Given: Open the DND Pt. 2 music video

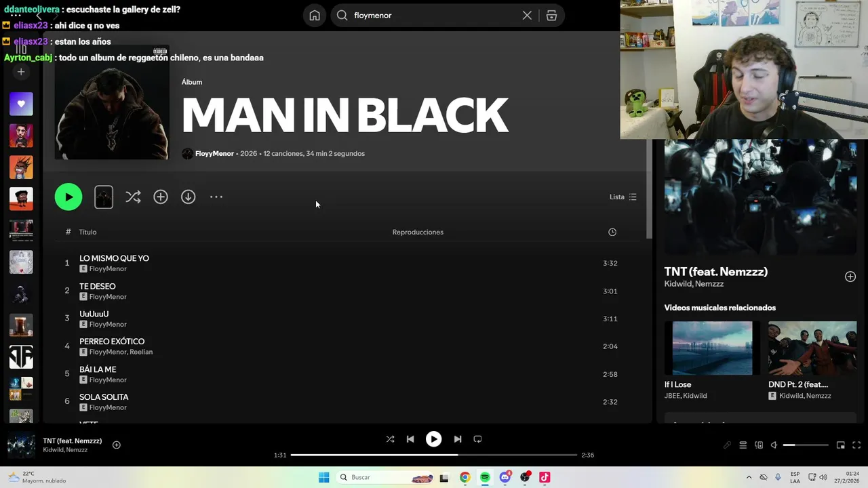Looking at the screenshot, I should point(812,348).
